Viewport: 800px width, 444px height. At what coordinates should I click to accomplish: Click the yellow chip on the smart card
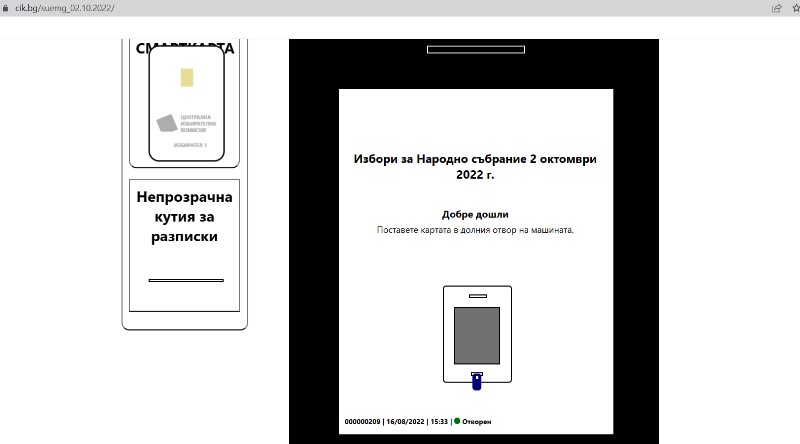pyautogui.click(x=187, y=78)
